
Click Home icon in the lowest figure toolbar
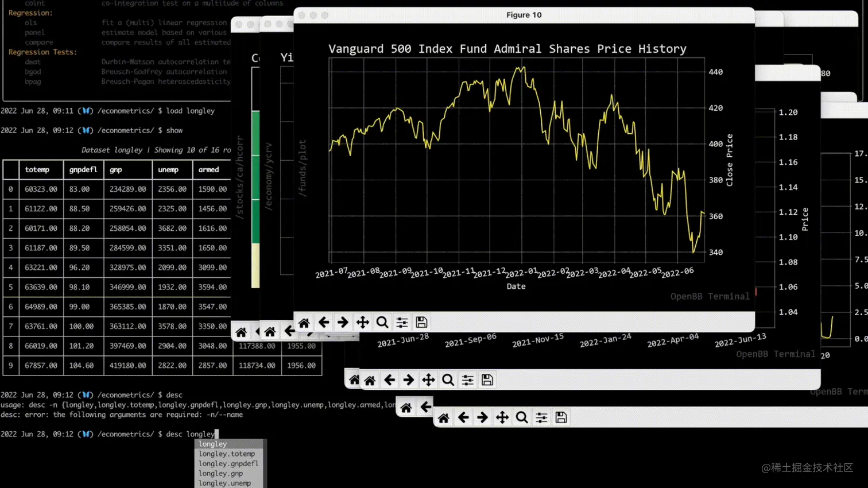(443, 418)
